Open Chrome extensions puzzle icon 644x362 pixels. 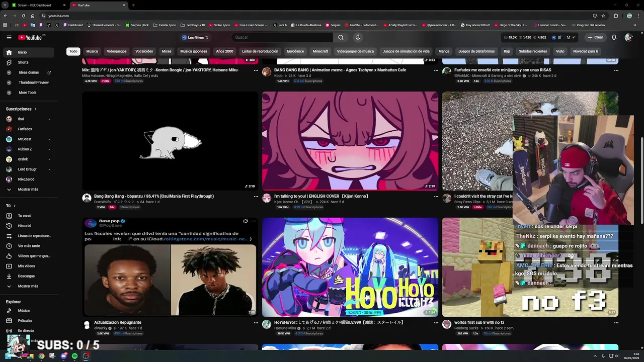[x=616, y=16]
